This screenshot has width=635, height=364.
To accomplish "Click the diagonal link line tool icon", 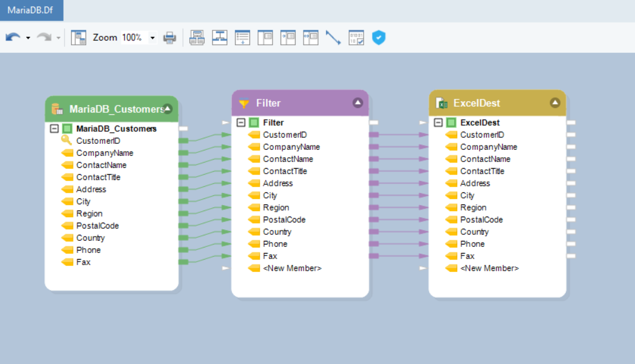I will click(333, 38).
